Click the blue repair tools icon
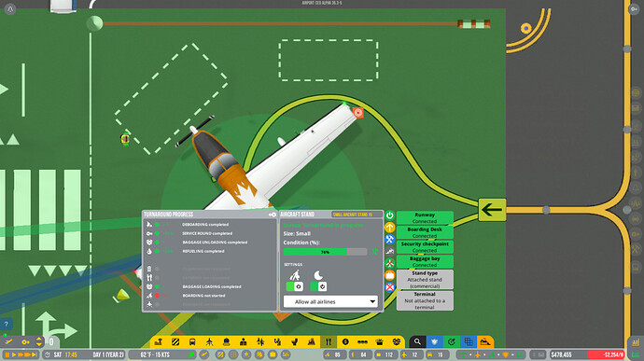This screenshot has height=361, width=644. pyautogui.click(x=389, y=239)
